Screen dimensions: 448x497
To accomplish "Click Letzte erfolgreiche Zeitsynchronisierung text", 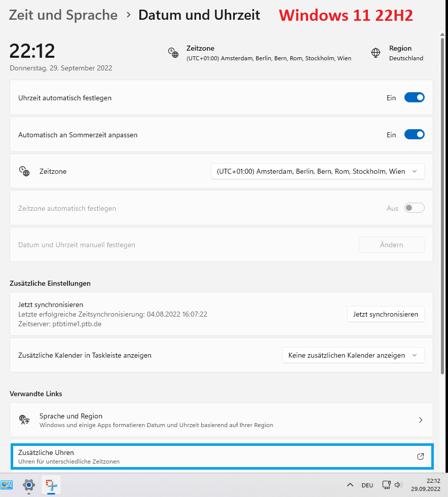I will point(113,314).
